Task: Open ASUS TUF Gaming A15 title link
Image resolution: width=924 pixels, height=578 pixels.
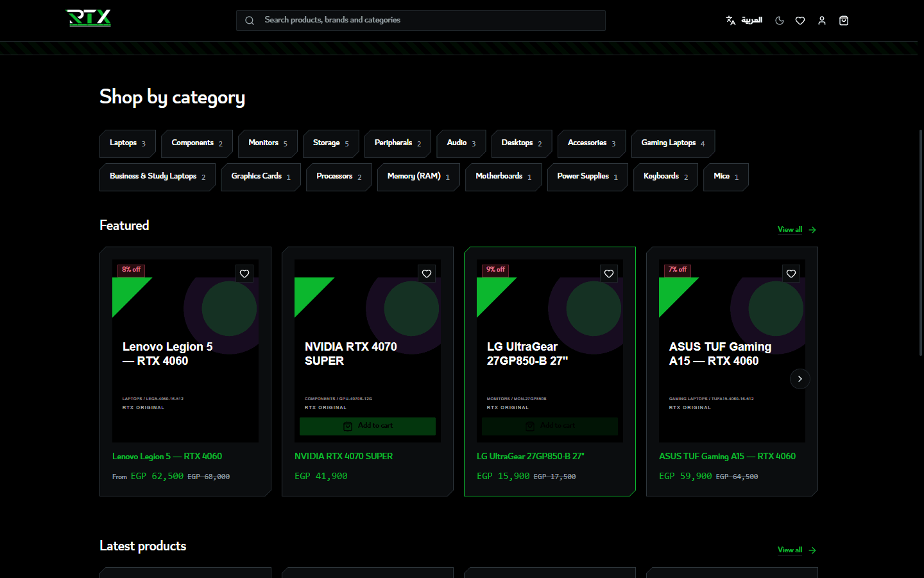Action: pos(727,457)
